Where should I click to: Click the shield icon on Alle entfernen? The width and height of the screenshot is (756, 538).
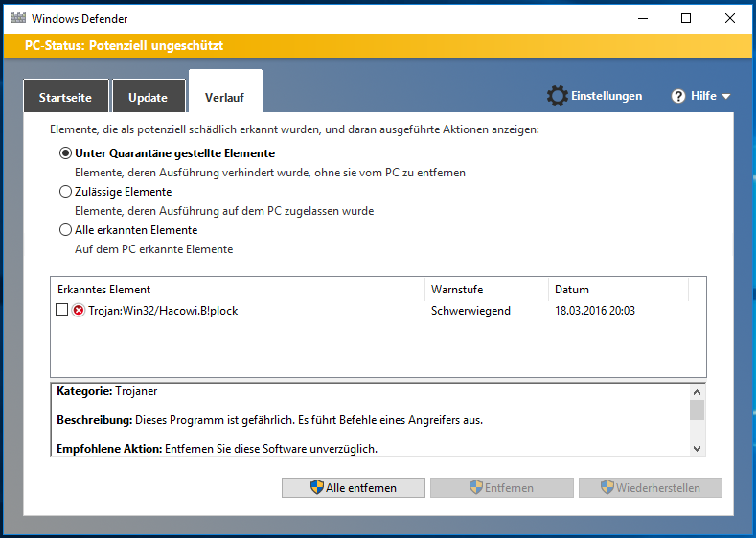pyautogui.click(x=317, y=487)
